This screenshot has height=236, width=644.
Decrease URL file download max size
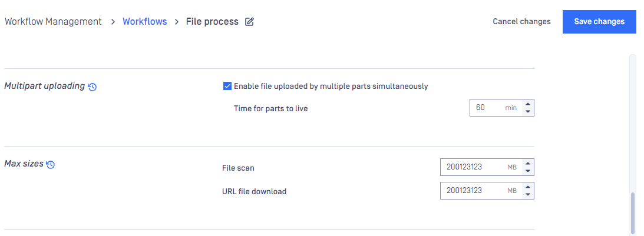coord(528,194)
